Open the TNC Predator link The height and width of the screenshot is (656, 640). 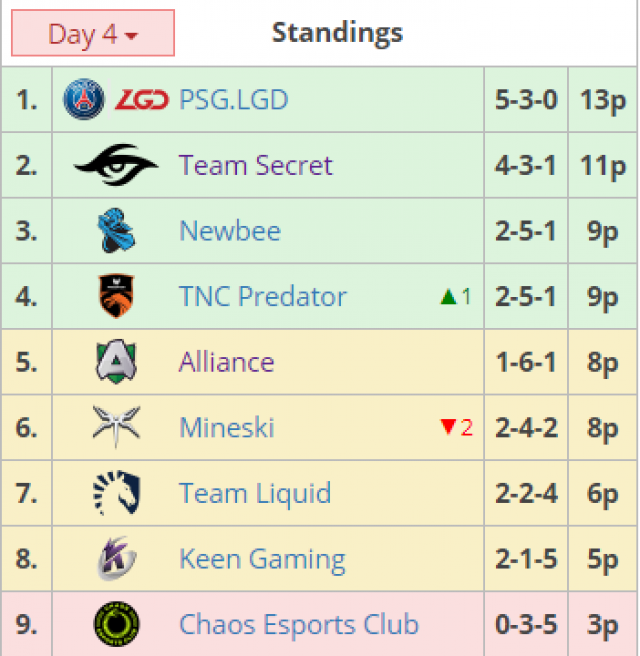pyautogui.click(x=263, y=296)
